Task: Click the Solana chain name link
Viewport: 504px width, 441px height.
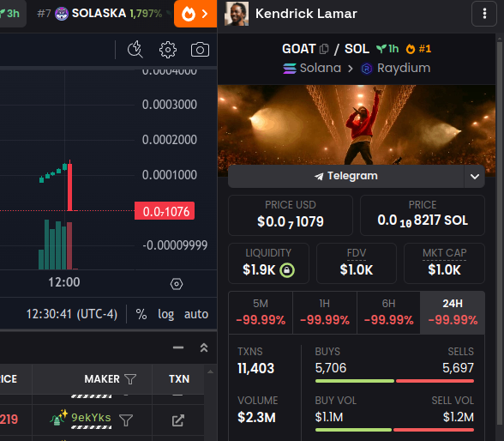Action: (321, 68)
